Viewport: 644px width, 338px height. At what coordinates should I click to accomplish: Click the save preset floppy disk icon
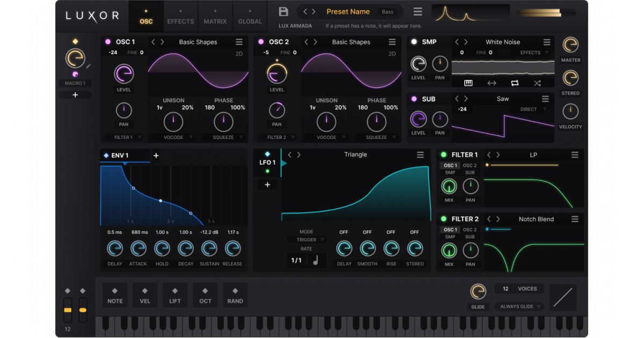283,11
